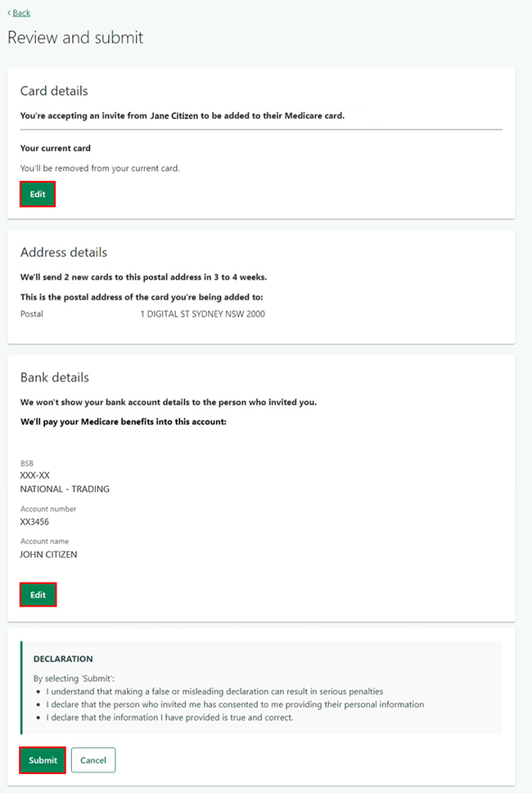This screenshot has width=532, height=793.
Task: Cancel the review and submit form
Action: coord(93,760)
